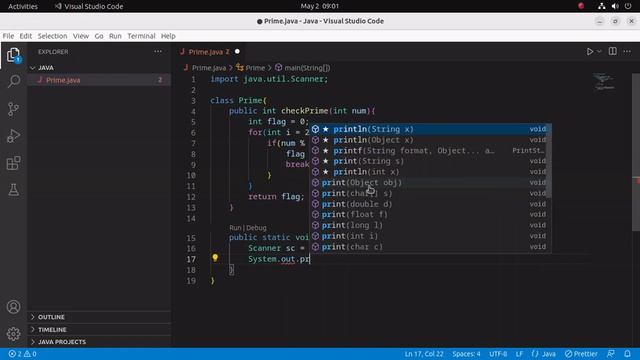Open the Extensions view
Viewport: 640px width, 360px height.
tap(13, 163)
